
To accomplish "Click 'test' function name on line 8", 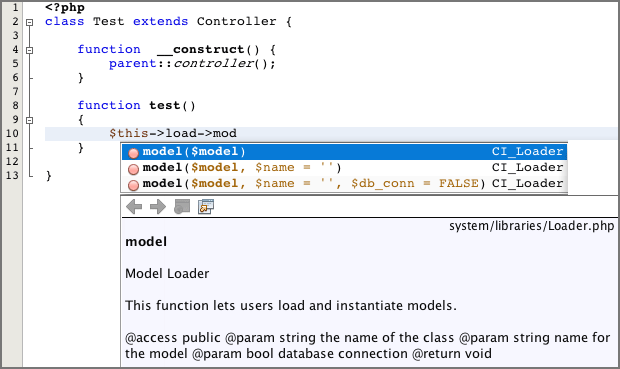I will pyautogui.click(x=164, y=105).
